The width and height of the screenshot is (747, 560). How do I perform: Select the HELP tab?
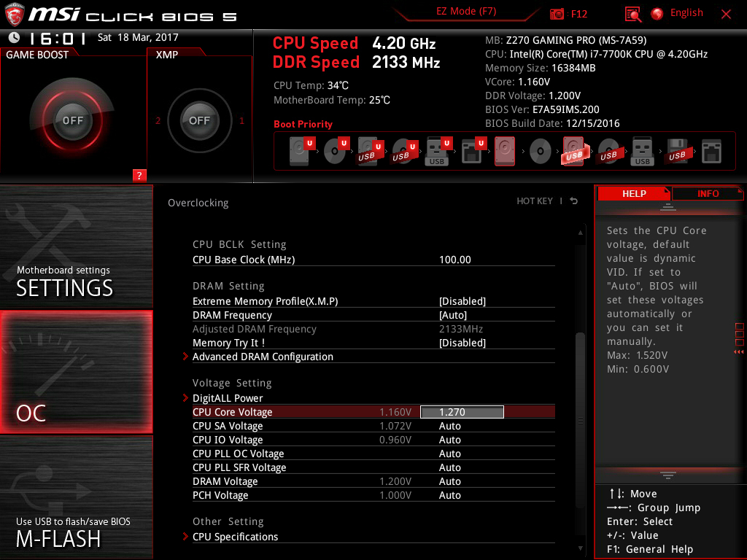pos(634,192)
